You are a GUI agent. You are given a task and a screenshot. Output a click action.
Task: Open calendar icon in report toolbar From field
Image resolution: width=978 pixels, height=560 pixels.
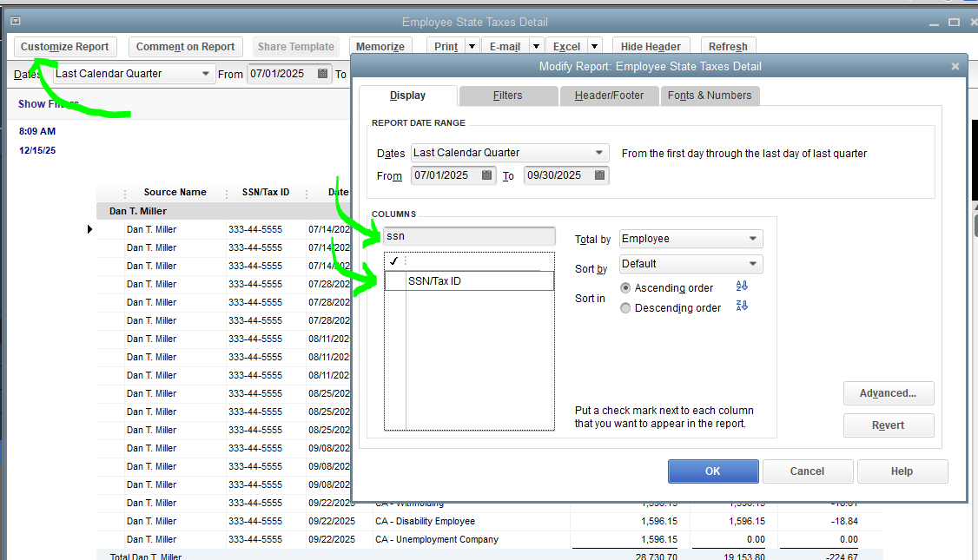pos(323,74)
